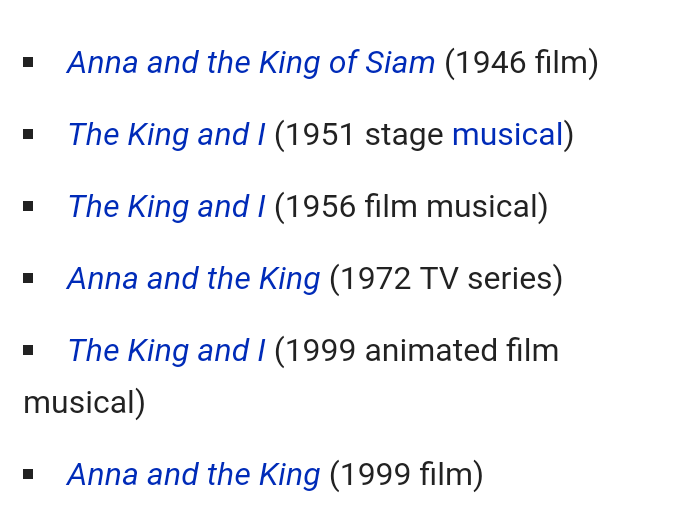Screen dimensions: 684x519
Task: Open The King and I 1999 animated link
Action: 166,351
